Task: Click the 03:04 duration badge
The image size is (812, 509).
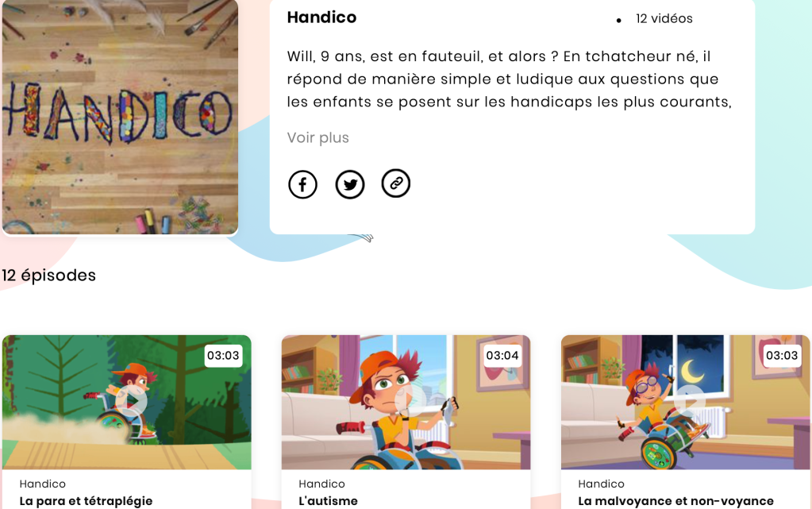Action: 502,356
